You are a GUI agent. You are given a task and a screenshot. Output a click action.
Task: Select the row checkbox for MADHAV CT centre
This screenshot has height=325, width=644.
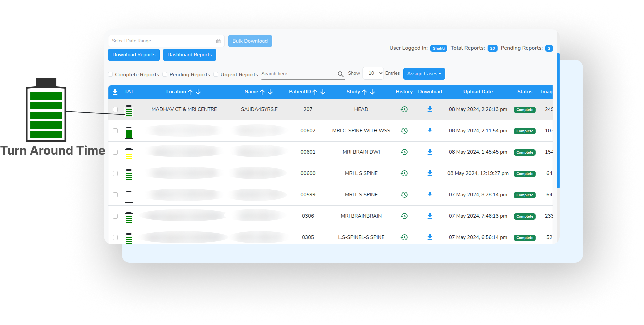(115, 109)
